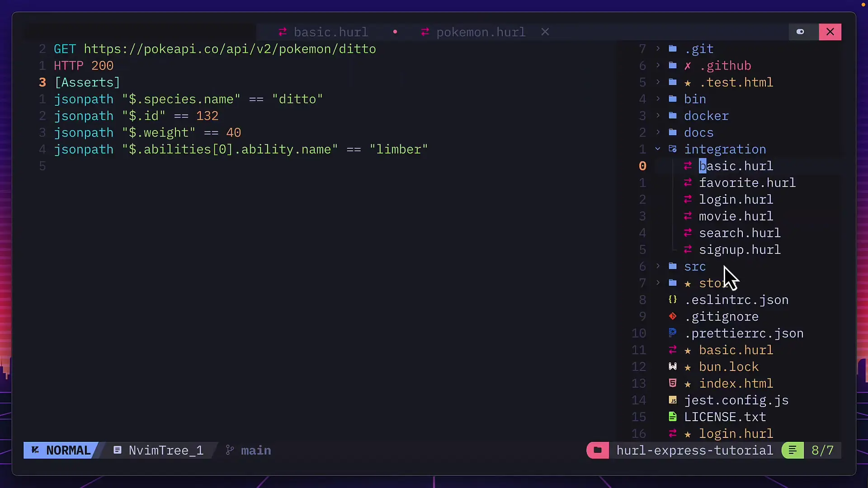
Task: Click the HTML icon of index.html
Action: [673, 383]
